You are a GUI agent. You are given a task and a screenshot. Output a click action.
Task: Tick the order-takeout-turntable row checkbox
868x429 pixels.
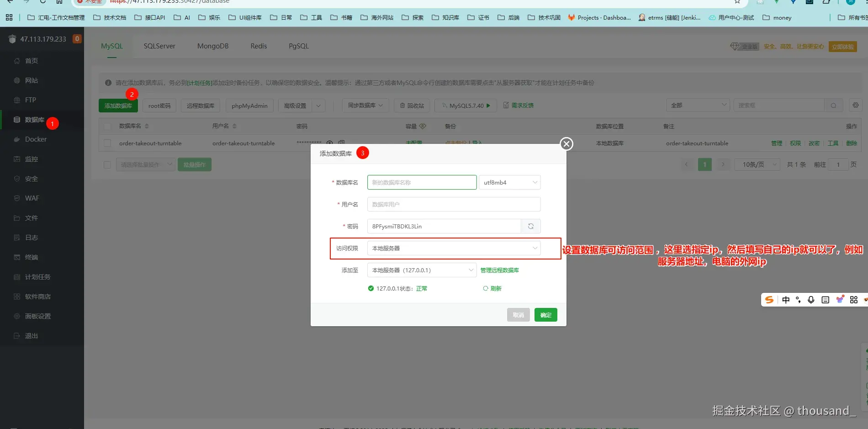pyautogui.click(x=107, y=143)
